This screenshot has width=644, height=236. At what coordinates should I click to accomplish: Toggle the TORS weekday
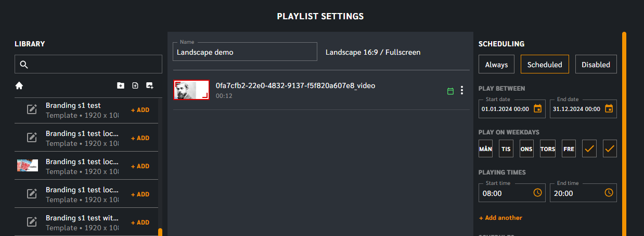[x=548, y=148]
